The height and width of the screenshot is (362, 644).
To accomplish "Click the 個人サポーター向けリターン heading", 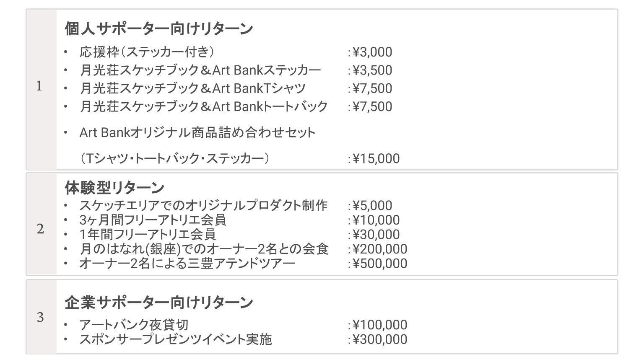I will [159, 28].
